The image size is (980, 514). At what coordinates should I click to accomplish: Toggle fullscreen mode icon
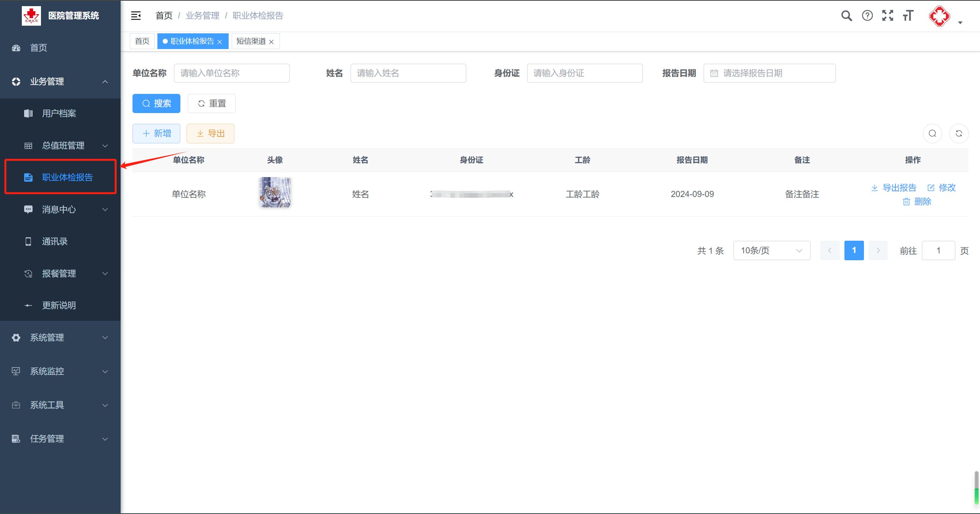click(x=887, y=16)
